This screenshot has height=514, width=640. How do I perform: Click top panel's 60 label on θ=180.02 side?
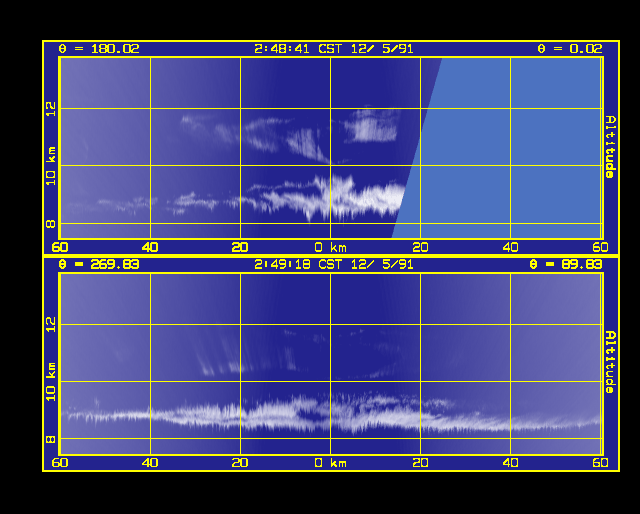60,247
